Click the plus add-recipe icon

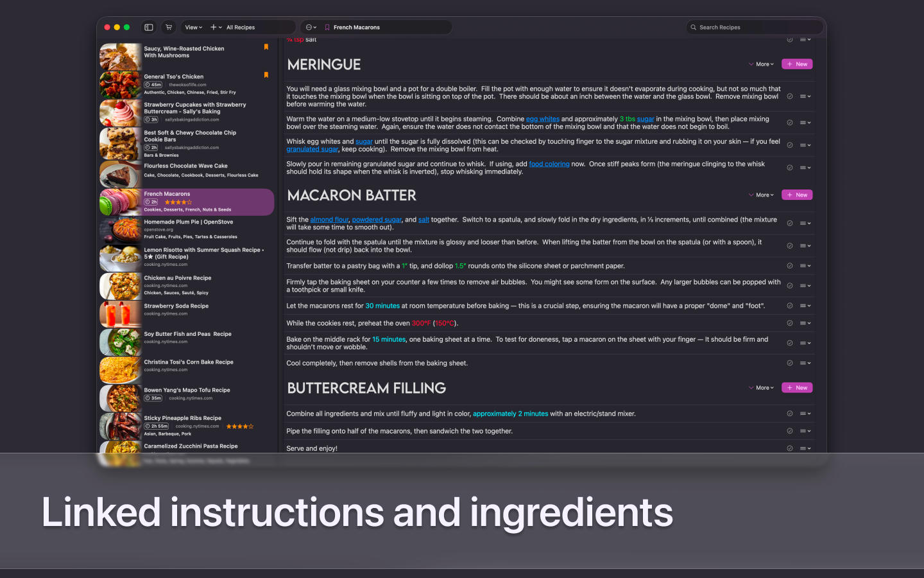pyautogui.click(x=214, y=27)
